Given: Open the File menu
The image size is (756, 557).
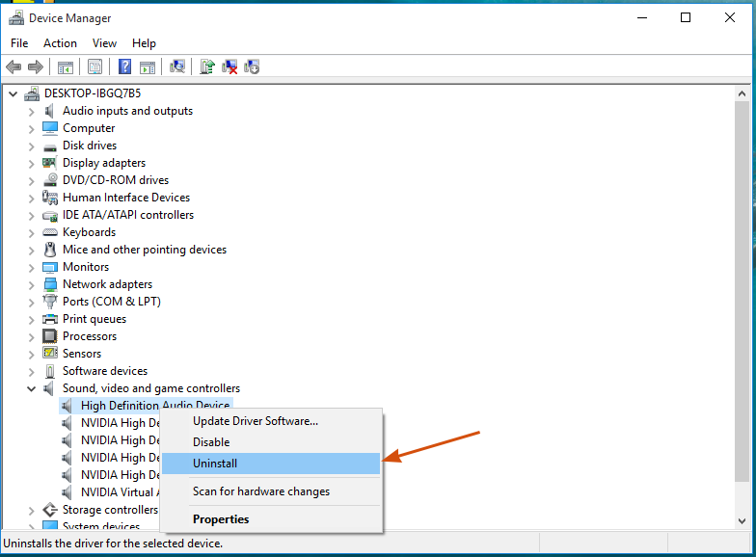Looking at the screenshot, I should tap(19, 43).
